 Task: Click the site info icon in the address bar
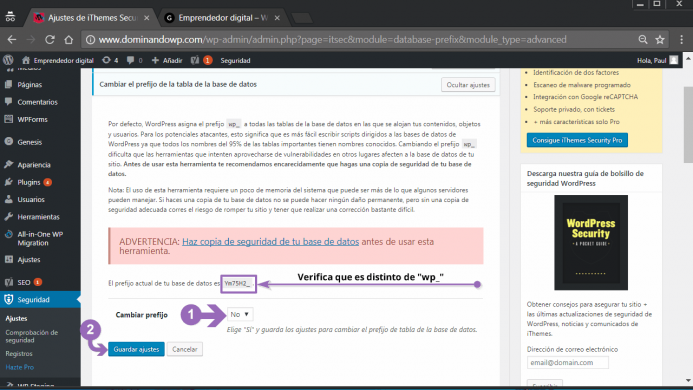(x=90, y=40)
